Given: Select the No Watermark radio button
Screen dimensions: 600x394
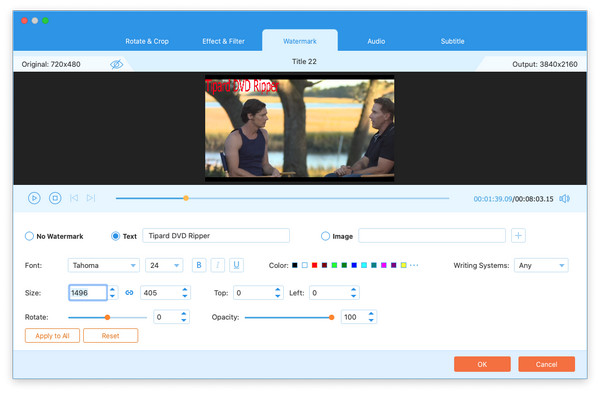Looking at the screenshot, I should (x=29, y=236).
